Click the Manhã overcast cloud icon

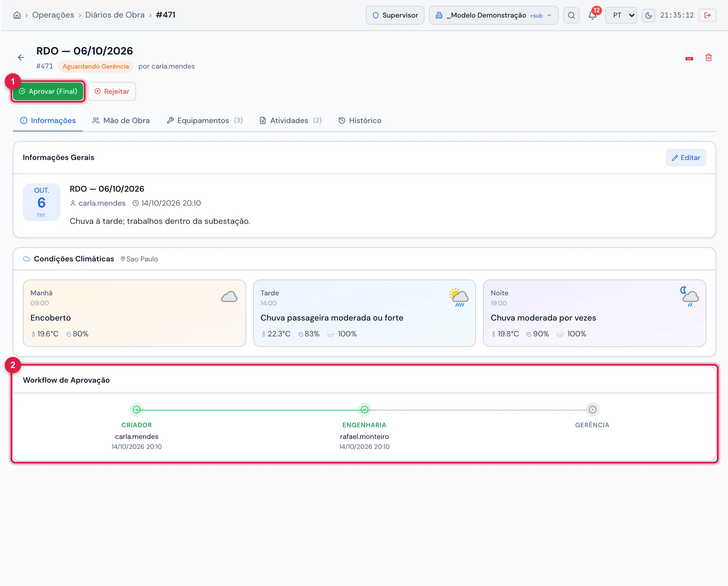point(229,297)
